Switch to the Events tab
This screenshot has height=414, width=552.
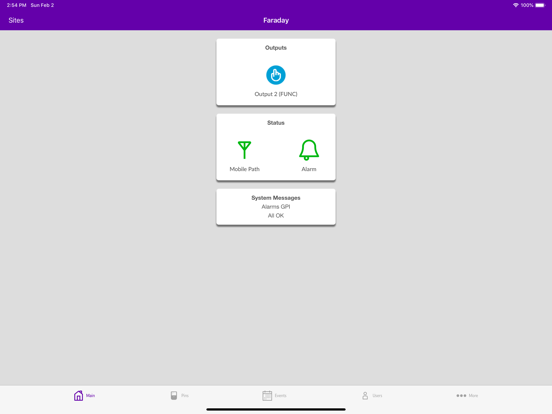(x=274, y=396)
